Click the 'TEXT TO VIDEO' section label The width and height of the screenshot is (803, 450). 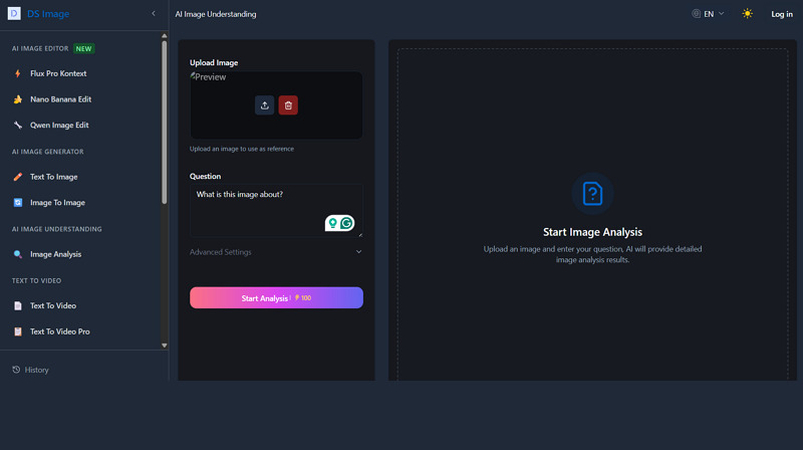(x=36, y=281)
